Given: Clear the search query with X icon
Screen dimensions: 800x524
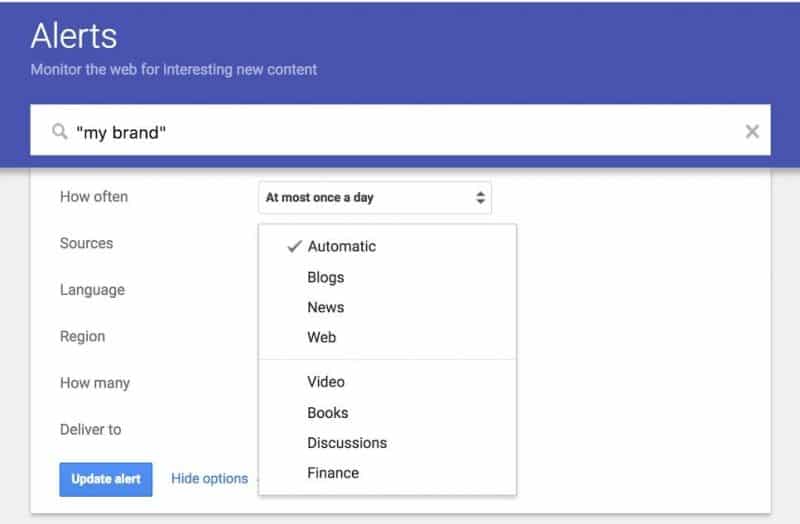Looking at the screenshot, I should coord(752,132).
